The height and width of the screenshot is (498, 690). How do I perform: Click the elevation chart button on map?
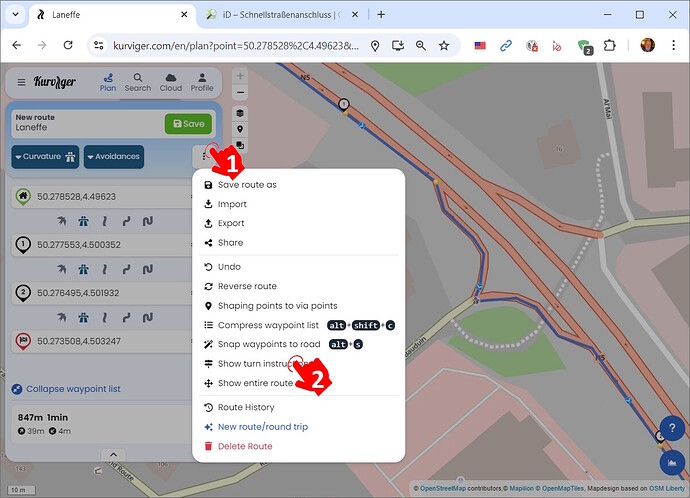pyautogui.click(x=666, y=462)
